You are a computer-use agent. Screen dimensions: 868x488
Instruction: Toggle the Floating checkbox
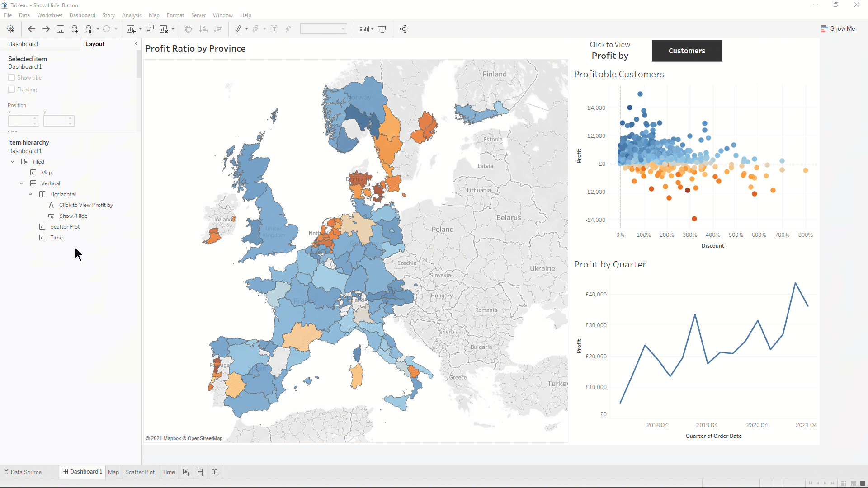pos(12,89)
